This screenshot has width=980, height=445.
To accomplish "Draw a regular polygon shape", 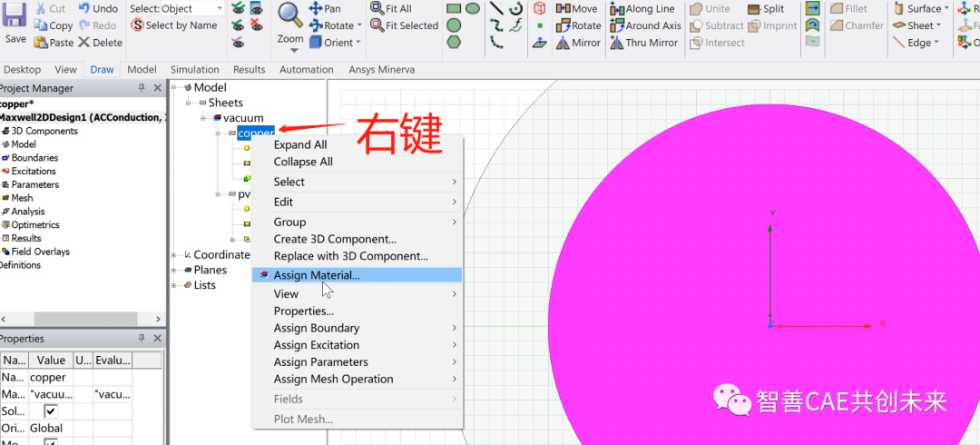I will coord(454,43).
